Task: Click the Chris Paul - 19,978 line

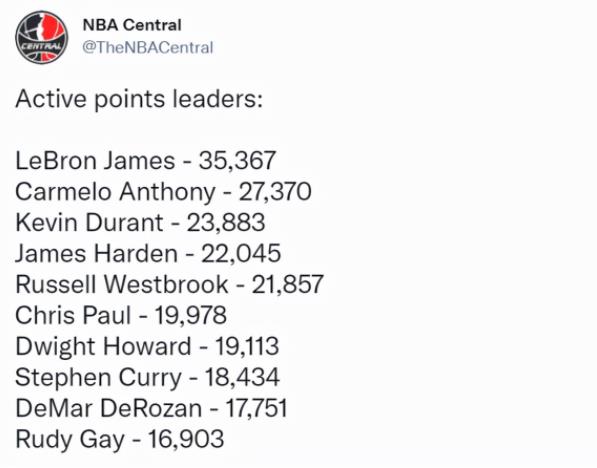Action: (x=121, y=315)
